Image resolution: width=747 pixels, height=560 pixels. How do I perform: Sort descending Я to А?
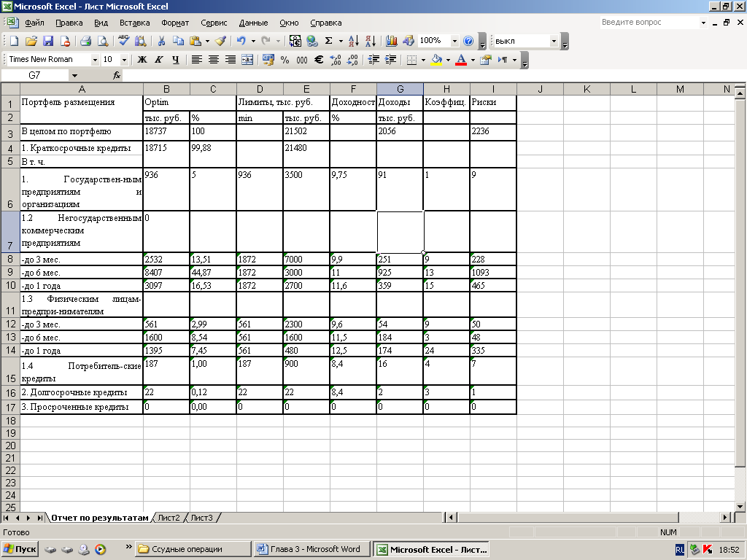[371, 42]
